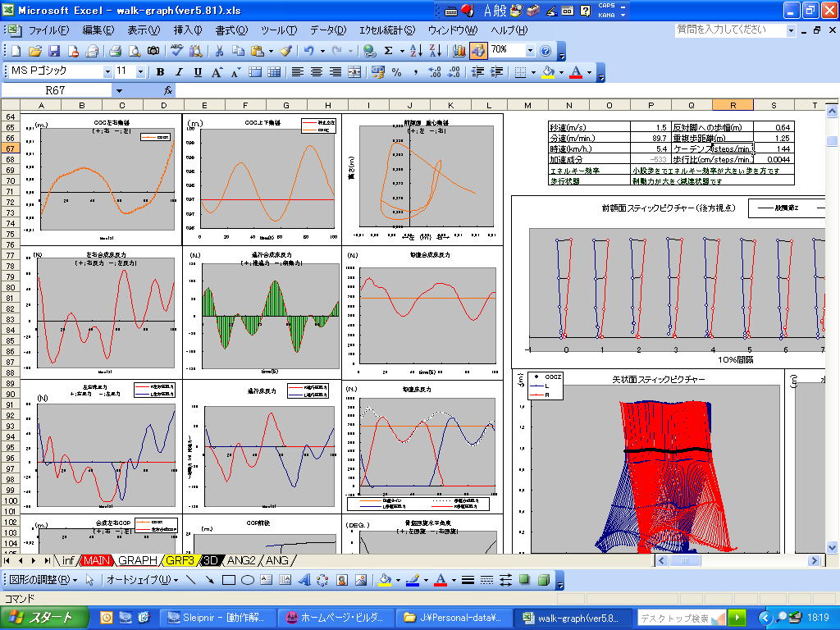
Task: Click the Excel Help question mark icon
Action: pos(546,51)
